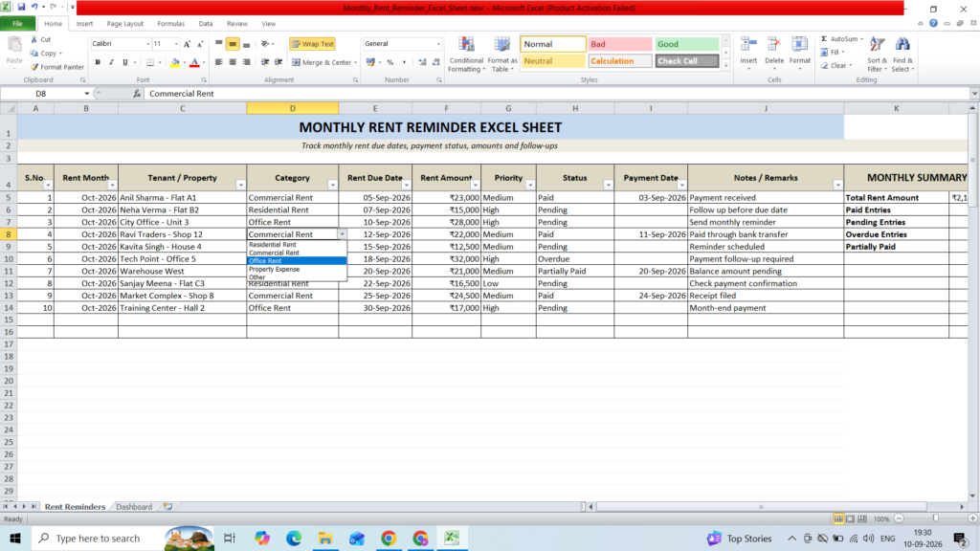980x551 pixels.
Task: Open the Category column filter dropdown
Action: [332, 186]
